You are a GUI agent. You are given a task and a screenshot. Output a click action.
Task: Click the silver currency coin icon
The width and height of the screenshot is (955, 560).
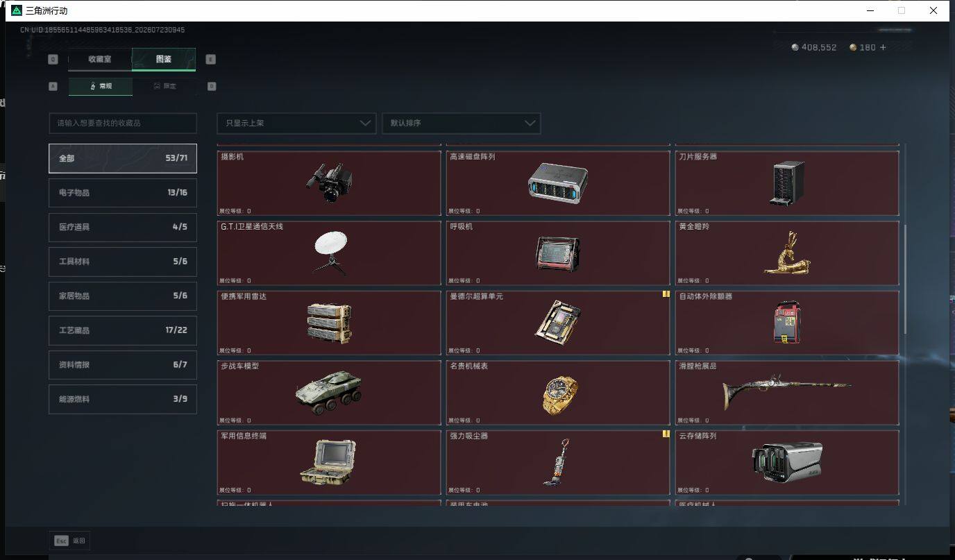coord(795,47)
